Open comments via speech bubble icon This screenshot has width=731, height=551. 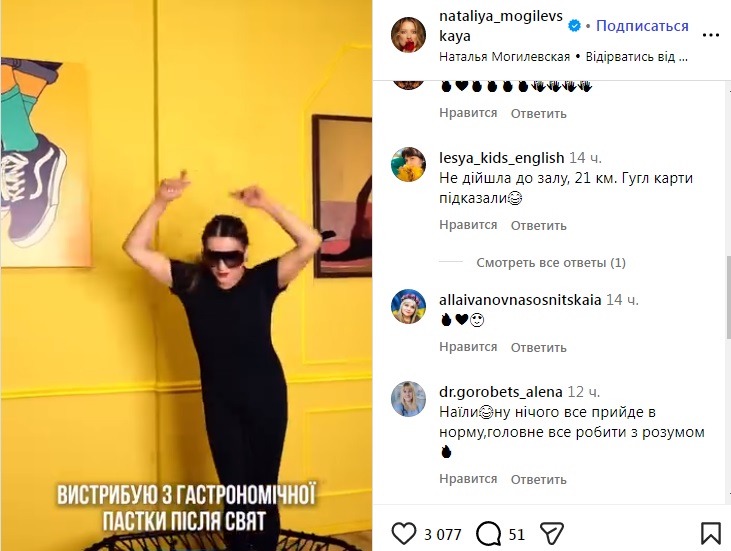pyautogui.click(x=488, y=534)
